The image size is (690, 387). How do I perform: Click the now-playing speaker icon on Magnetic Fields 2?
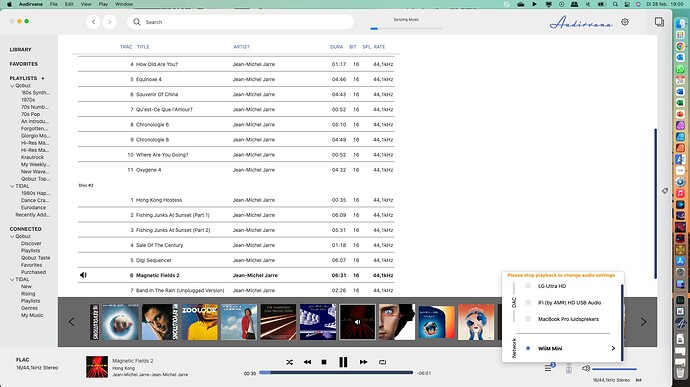[x=83, y=275]
